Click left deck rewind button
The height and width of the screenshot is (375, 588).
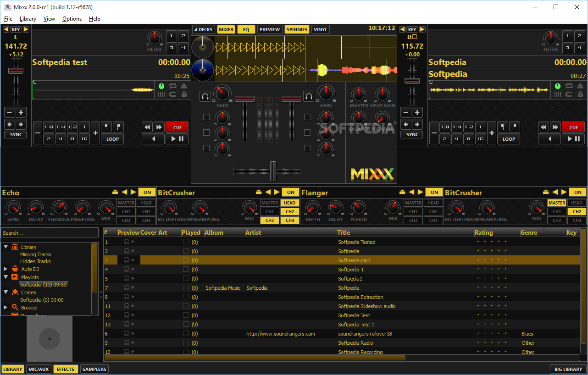tap(147, 127)
